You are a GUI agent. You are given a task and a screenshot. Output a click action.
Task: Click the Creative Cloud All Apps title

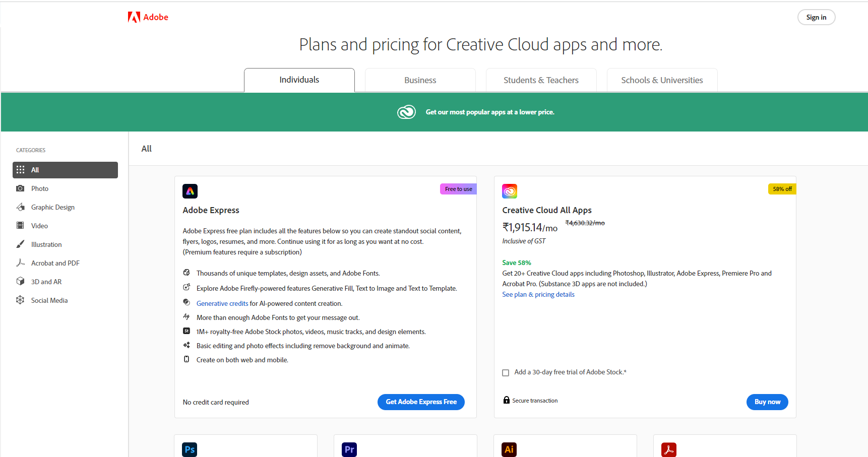point(547,210)
